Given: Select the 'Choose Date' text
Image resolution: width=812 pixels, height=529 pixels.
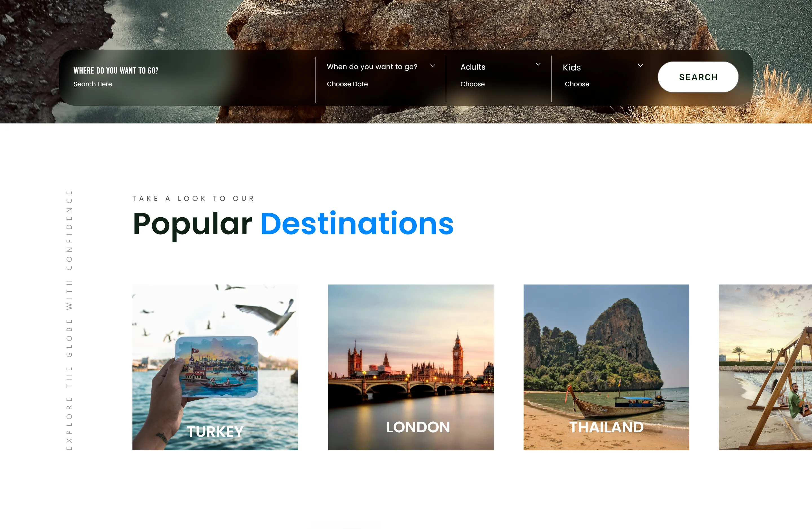Looking at the screenshot, I should pyautogui.click(x=347, y=84).
